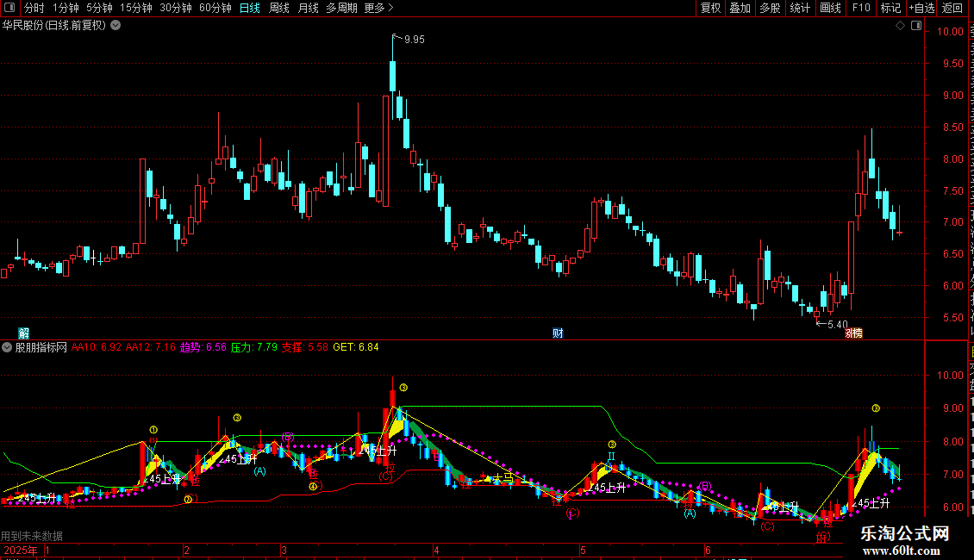Click the 标记 mark button
974x560 pixels.
click(x=890, y=8)
